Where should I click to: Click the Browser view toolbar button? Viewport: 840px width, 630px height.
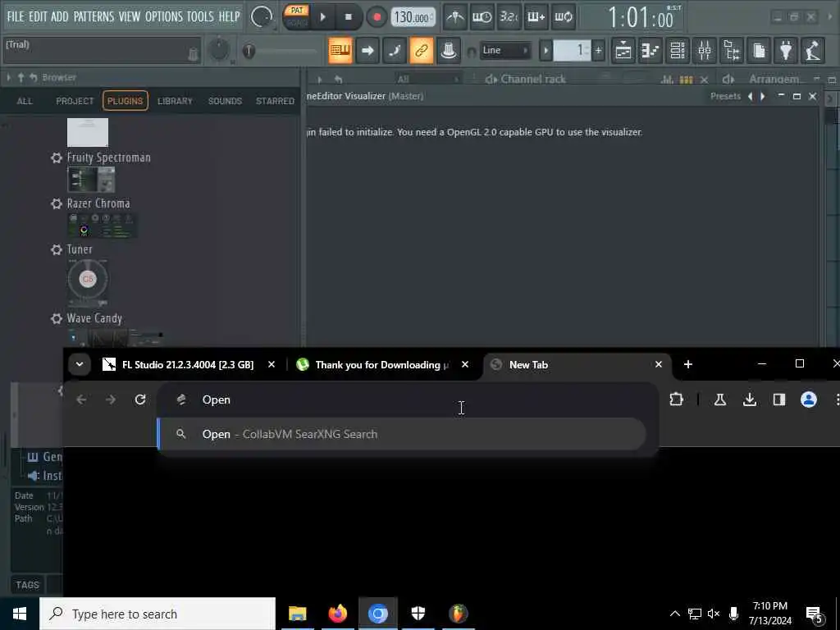(732, 50)
